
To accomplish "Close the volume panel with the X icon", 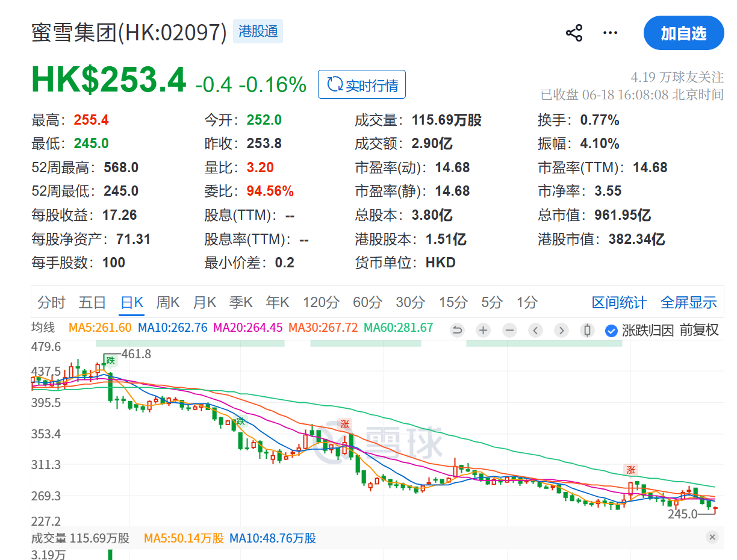I will (x=712, y=537).
